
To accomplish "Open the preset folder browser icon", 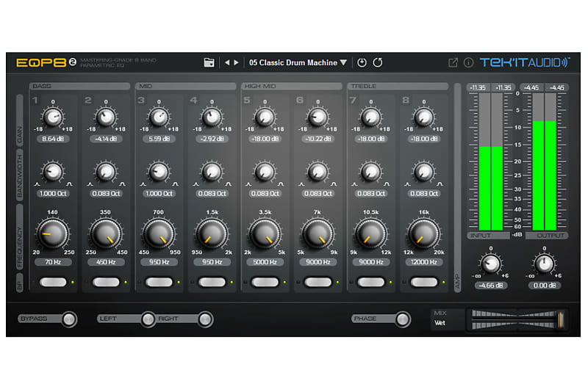I will 209,62.
